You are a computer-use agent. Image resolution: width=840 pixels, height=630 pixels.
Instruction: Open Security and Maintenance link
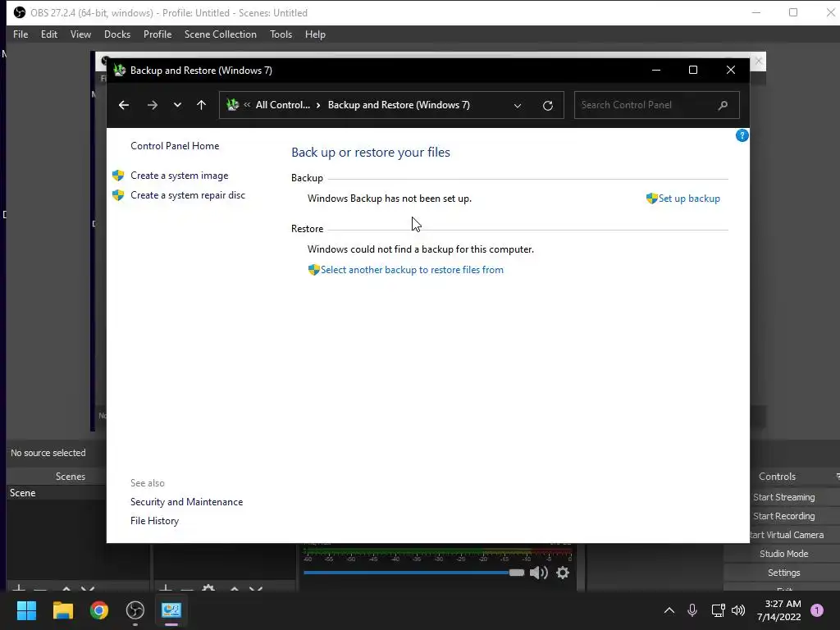tap(186, 502)
